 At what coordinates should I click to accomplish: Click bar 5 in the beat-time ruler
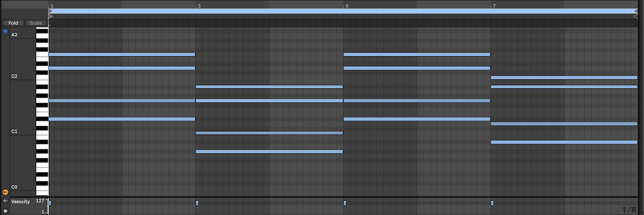(347, 5)
